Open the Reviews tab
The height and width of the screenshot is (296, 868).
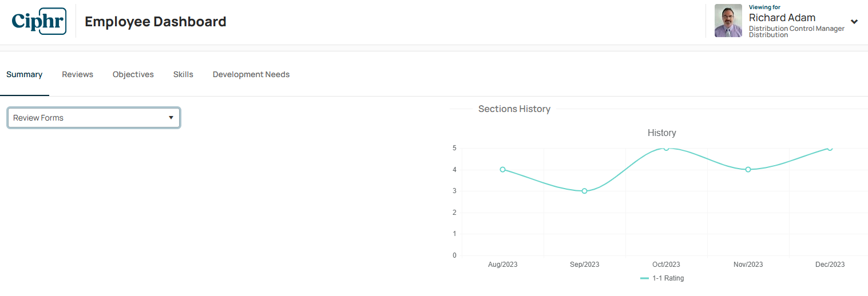(x=78, y=74)
